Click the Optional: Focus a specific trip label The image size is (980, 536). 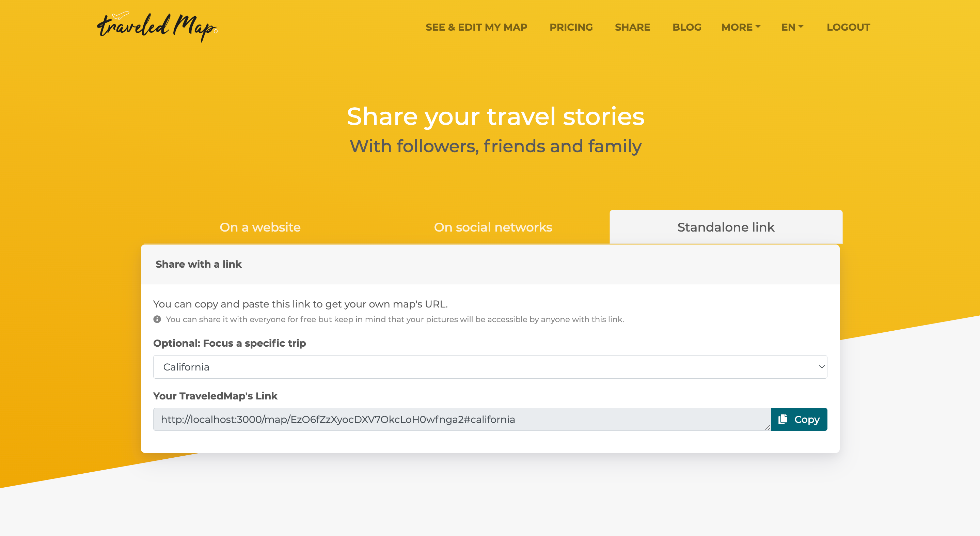pos(230,343)
